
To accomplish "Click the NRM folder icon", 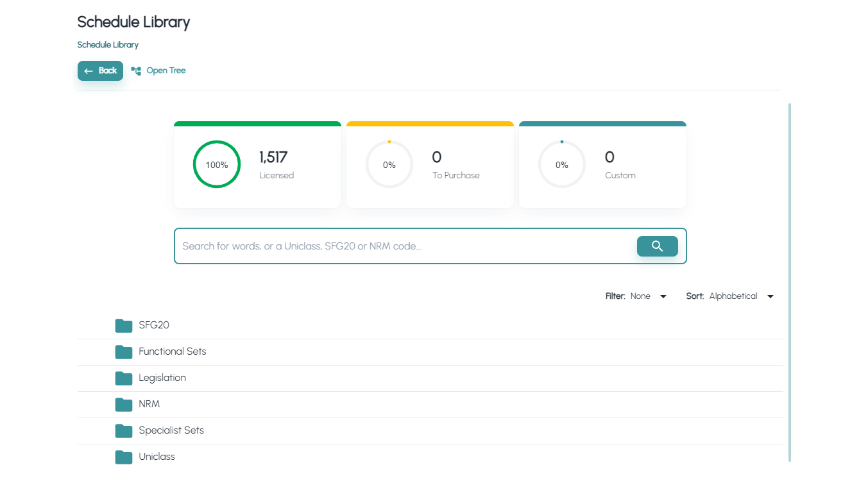I will [x=124, y=405].
